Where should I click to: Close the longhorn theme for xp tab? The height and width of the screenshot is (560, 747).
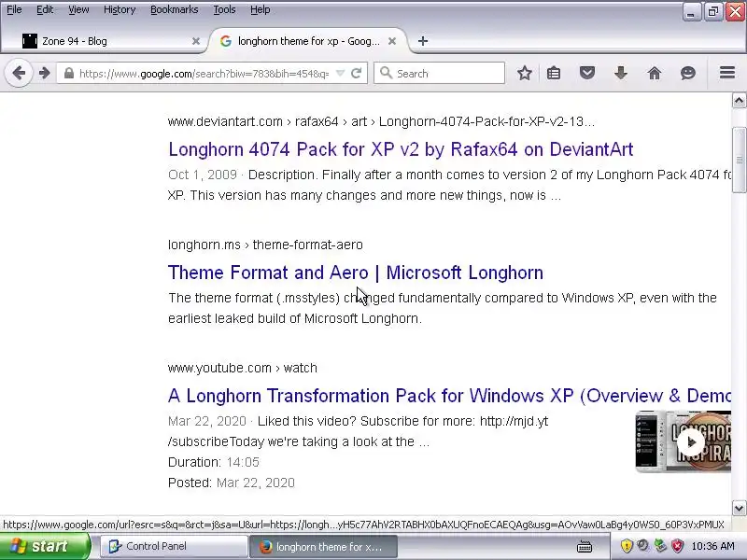click(392, 41)
